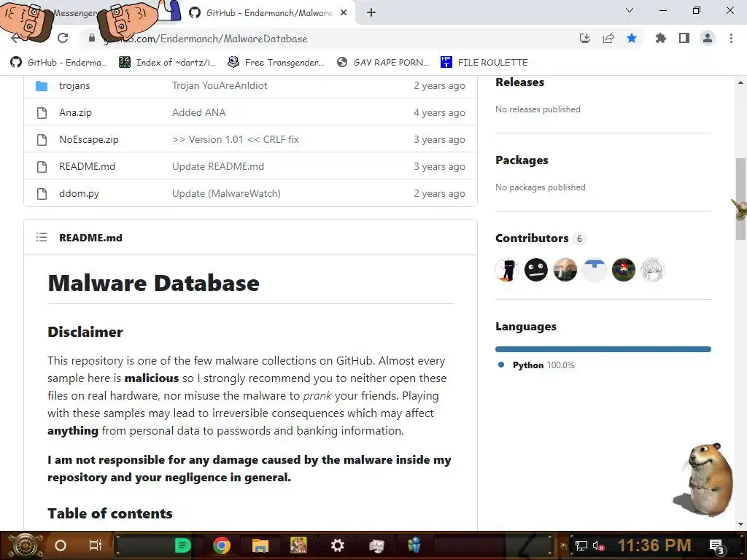Image resolution: width=747 pixels, height=560 pixels.
Task: View the Version 1.01 CRLF fix commit
Action: (236, 139)
